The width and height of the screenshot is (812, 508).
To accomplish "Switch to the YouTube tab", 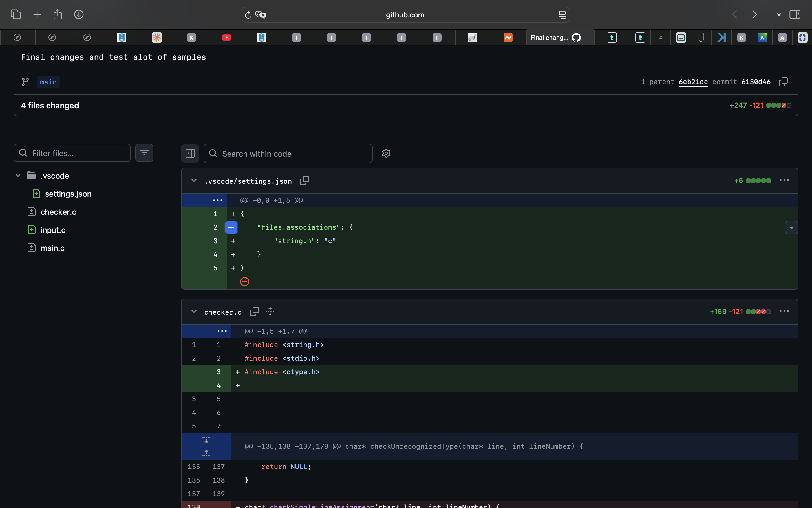I will [227, 38].
